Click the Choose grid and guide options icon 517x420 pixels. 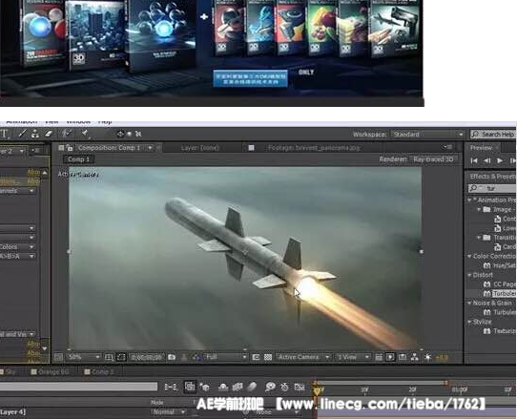click(x=109, y=357)
